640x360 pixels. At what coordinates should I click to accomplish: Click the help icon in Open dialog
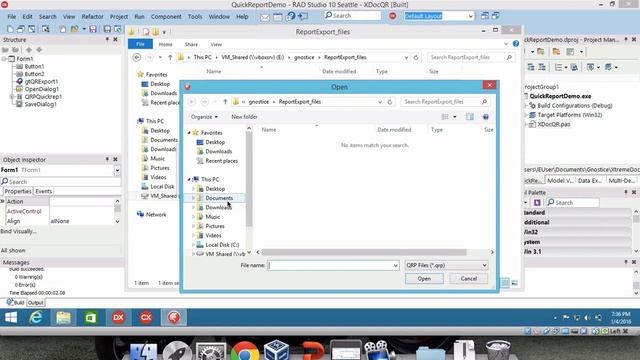[486, 117]
